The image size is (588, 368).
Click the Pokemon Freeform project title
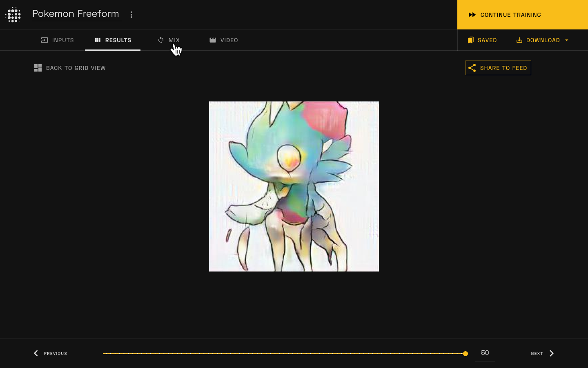(x=76, y=13)
